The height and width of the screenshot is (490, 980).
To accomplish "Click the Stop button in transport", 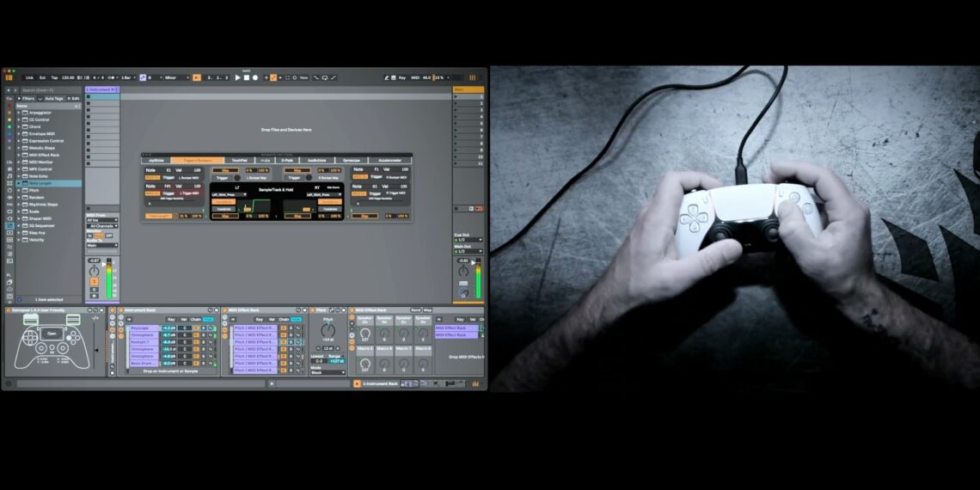I will (x=246, y=77).
